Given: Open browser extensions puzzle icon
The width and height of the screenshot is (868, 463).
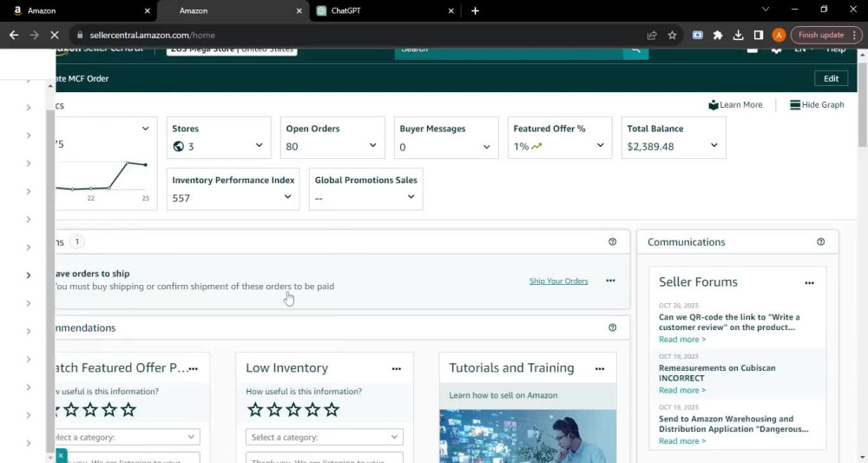Looking at the screenshot, I should (718, 35).
